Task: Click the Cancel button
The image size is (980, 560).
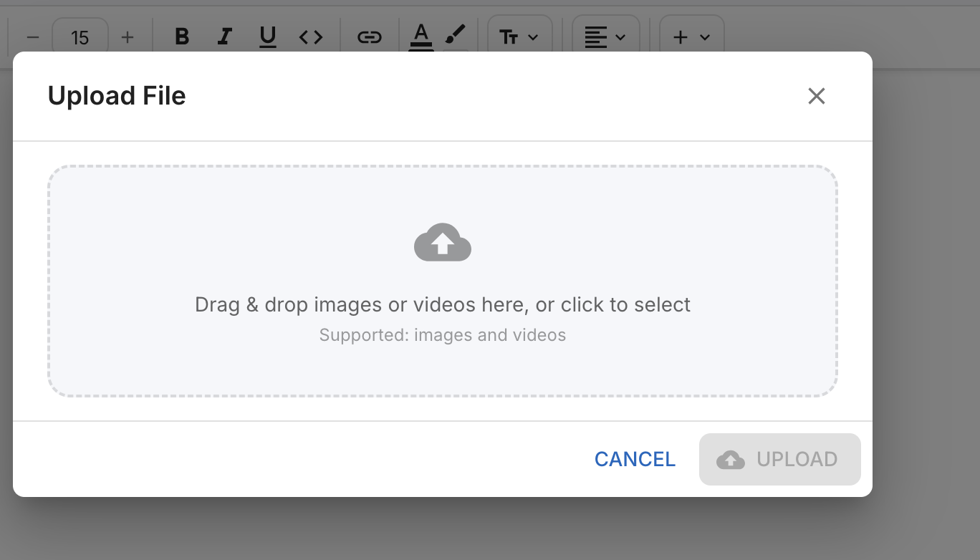Action: click(x=635, y=459)
